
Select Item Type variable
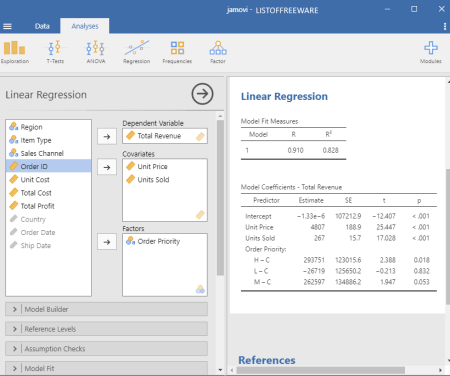(48, 140)
